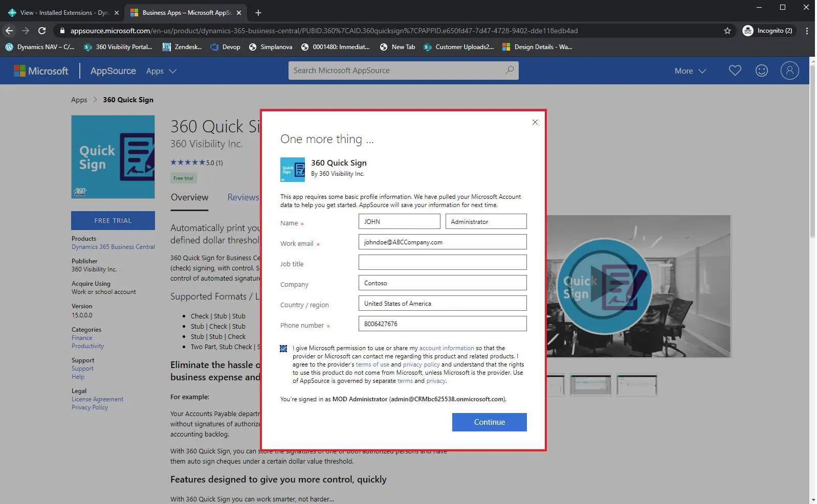Open the Chrome three-dot menu
817x504 pixels.
click(x=807, y=31)
